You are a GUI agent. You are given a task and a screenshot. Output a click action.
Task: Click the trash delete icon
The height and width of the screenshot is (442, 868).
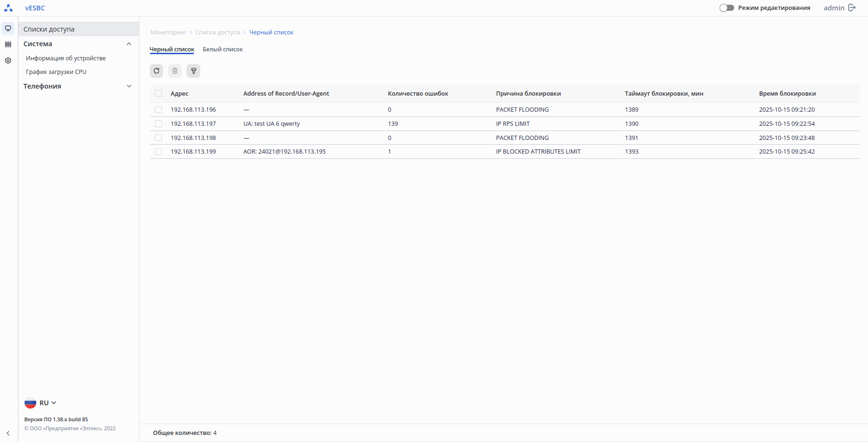175,71
